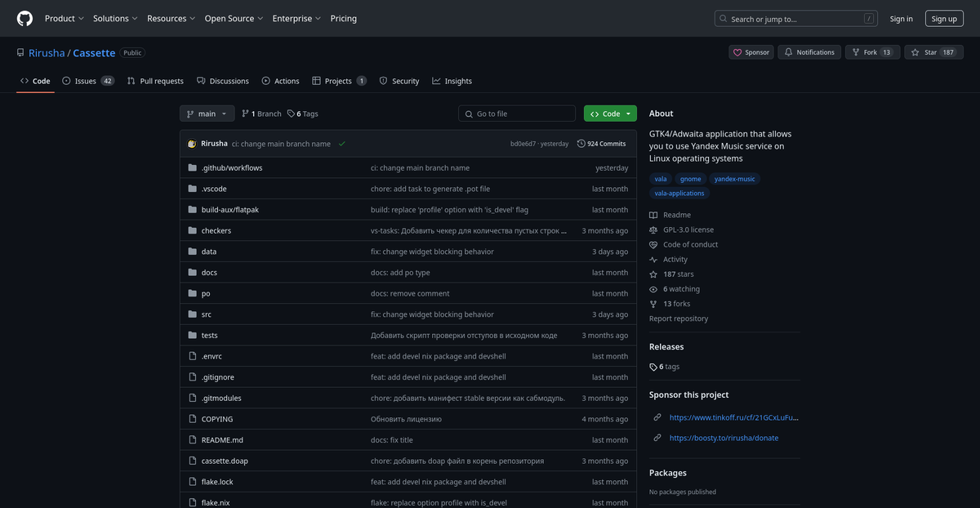Fork the repository with Fork button
This screenshot has width=980, height=508.
[873, 52]
